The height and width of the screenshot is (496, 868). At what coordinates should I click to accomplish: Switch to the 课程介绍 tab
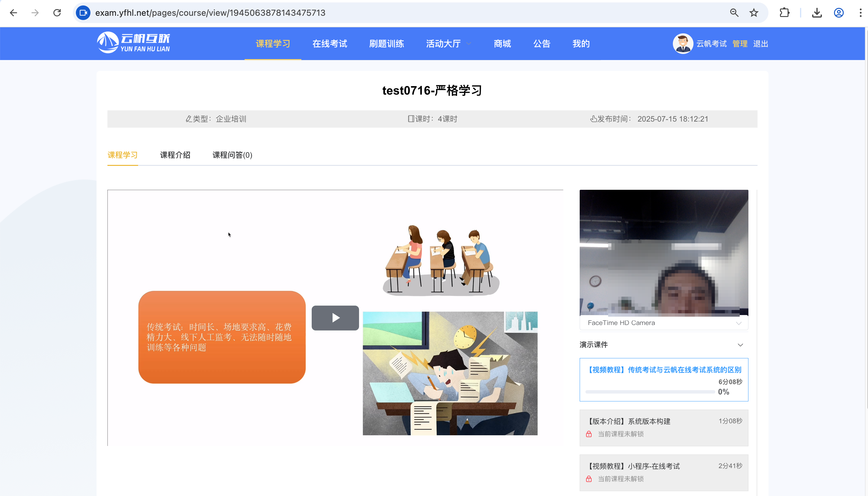(x=175, y=155)
